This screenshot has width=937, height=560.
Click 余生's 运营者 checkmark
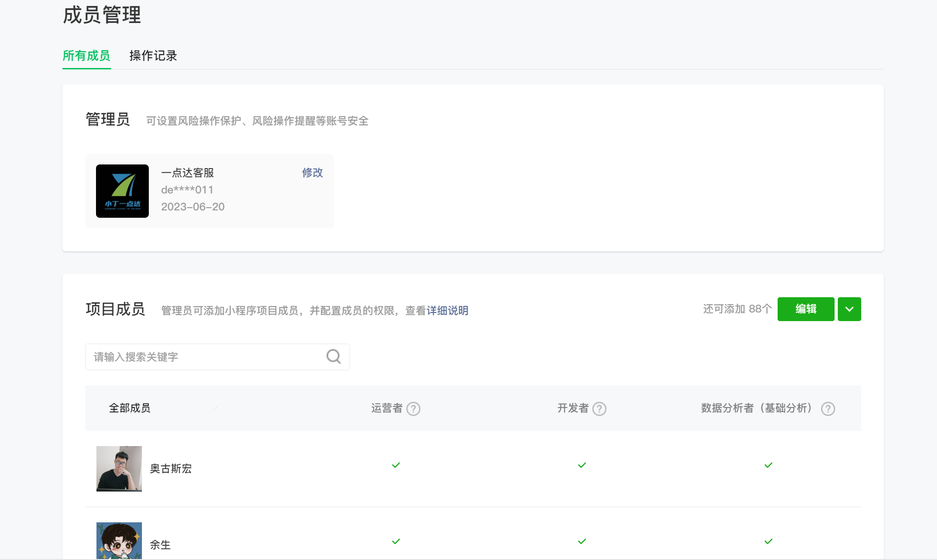[396, 542]
